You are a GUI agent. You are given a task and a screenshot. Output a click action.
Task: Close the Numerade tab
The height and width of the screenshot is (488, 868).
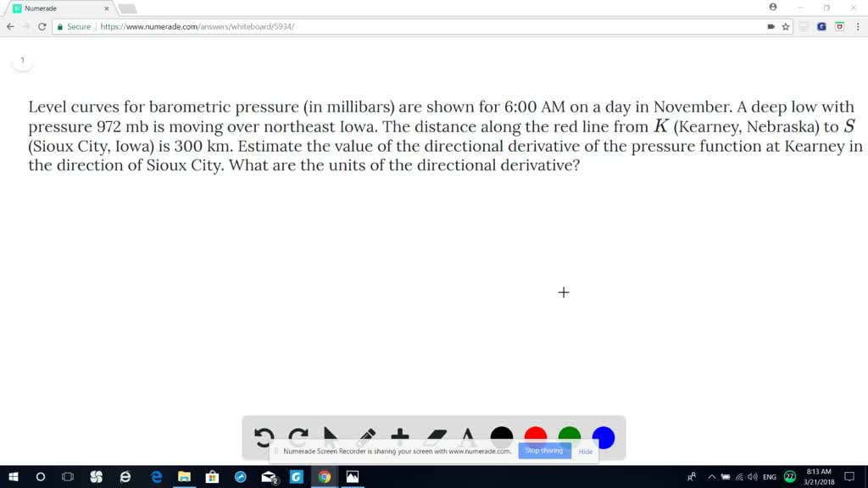(x=106, y=8)
